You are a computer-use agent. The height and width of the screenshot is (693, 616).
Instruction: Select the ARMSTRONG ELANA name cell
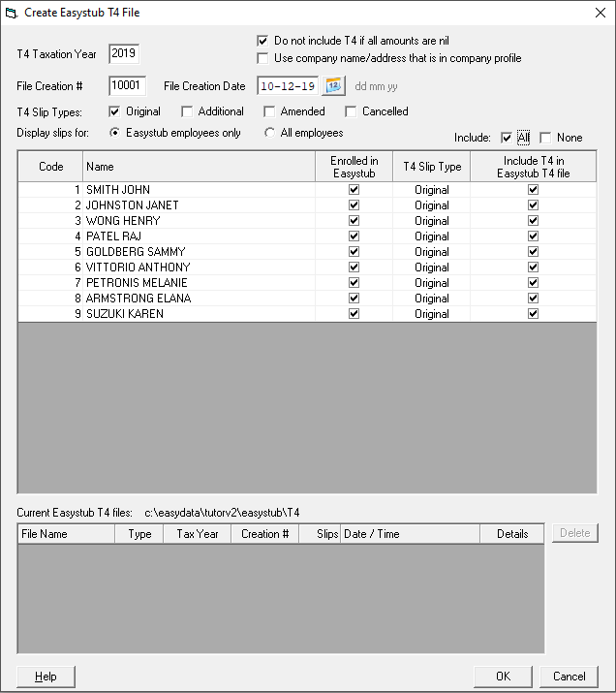(199, 298)
